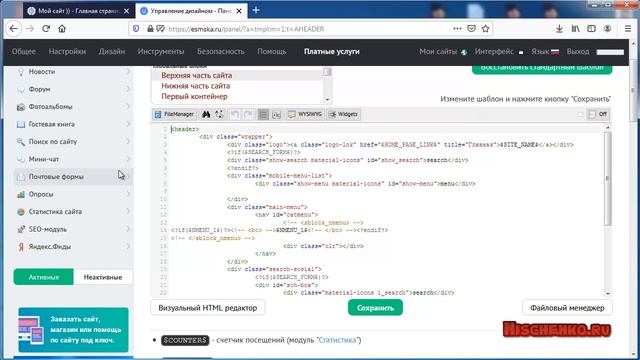Click Восстановить стандартный шаблон button
The image size is (640, 360).
(542, 69)
